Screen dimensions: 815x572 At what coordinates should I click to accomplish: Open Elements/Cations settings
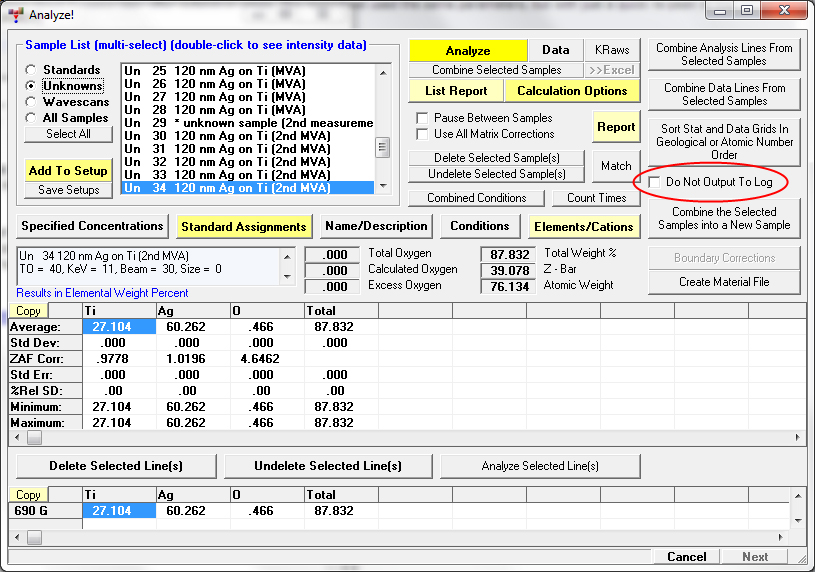click(x=584, y=227)
